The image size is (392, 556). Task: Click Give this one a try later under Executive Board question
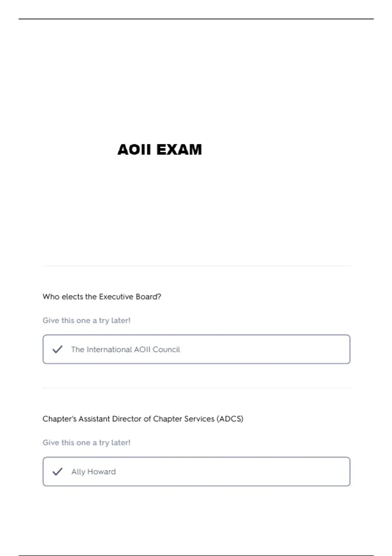pyautogui.click(x=87, y=321)
